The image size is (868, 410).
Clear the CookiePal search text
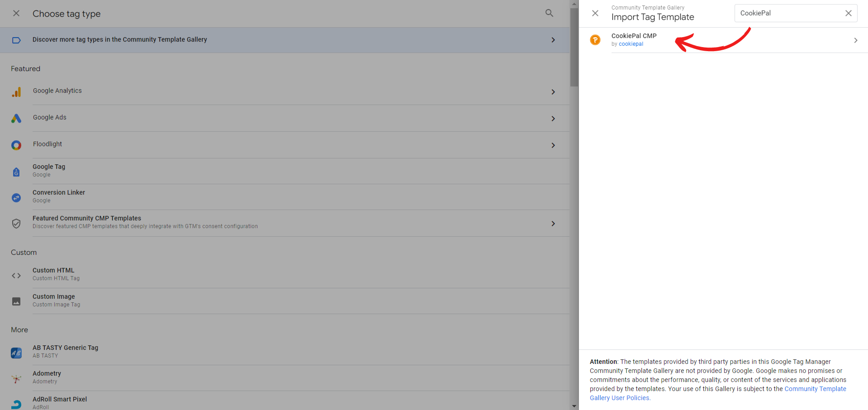tap(848, 13)
